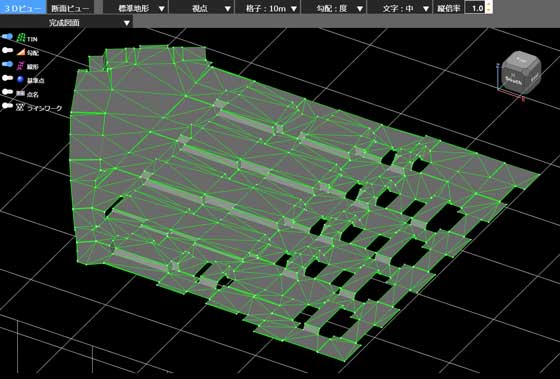Open the 視点 viewpoint dropdown
Image resolution: width=560 pixels, height=379 pixels.
point(202,8)
